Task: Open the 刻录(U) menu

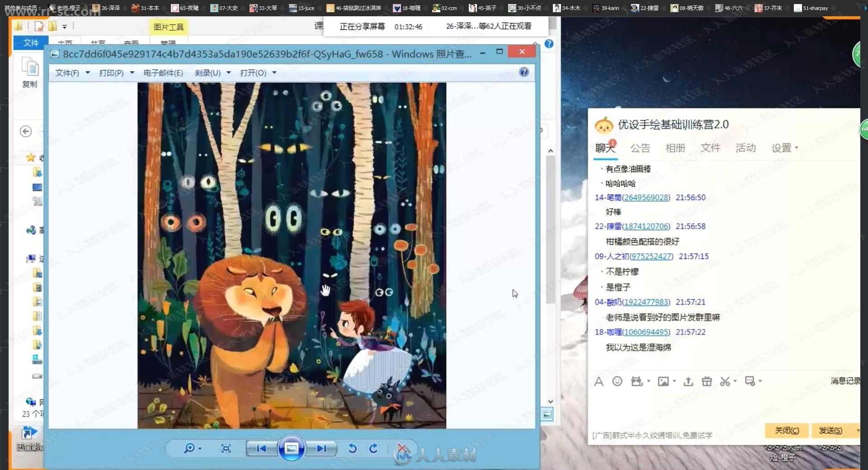Action: coord(212,73)
